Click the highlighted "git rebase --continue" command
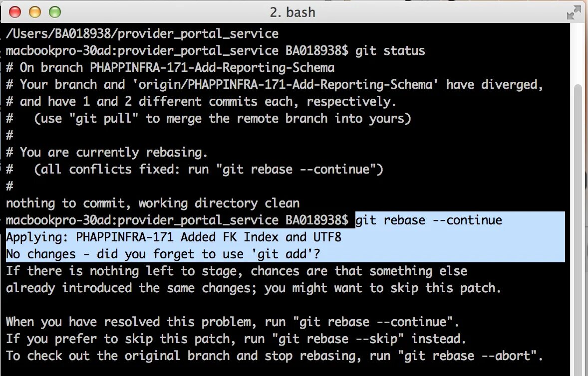The image size is (588, 376). coord(429,220)
